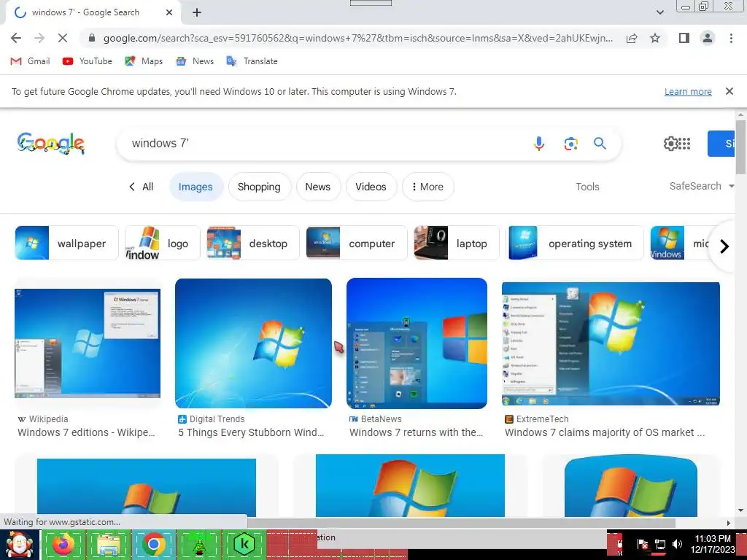Open the YouTube bookmark
The width and height of the screenshot is (747, 560).
click(88, 61)
